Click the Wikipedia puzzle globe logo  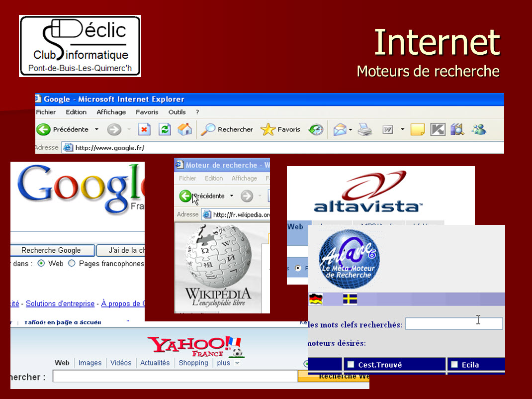[218, 256]
